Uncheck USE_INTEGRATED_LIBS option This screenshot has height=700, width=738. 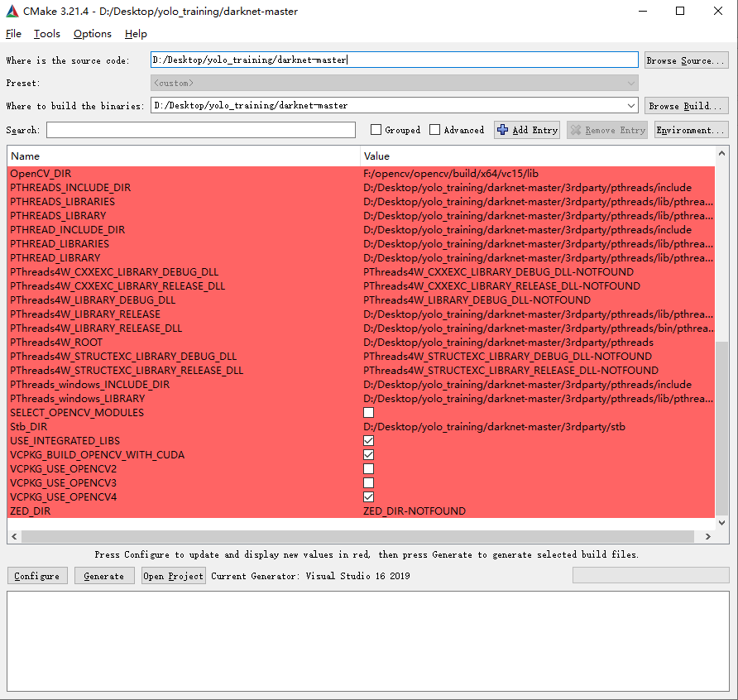[368, 441]
